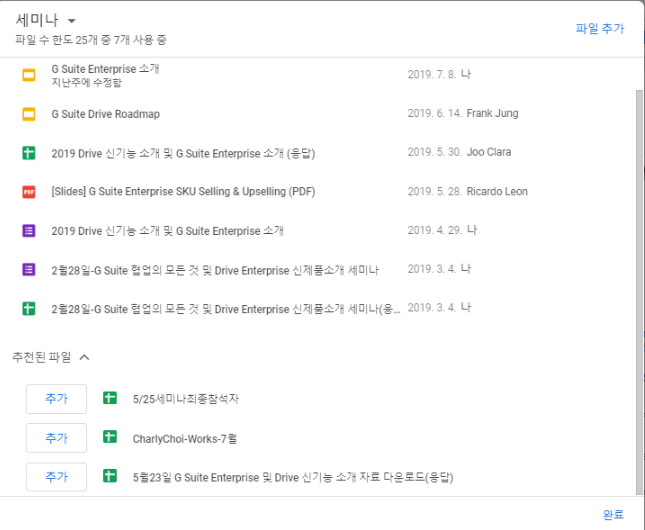The height and width of the screenshot is (530, 645).
Task: Open the file G Suite Drive Roadmap
Action: [106, 114]
